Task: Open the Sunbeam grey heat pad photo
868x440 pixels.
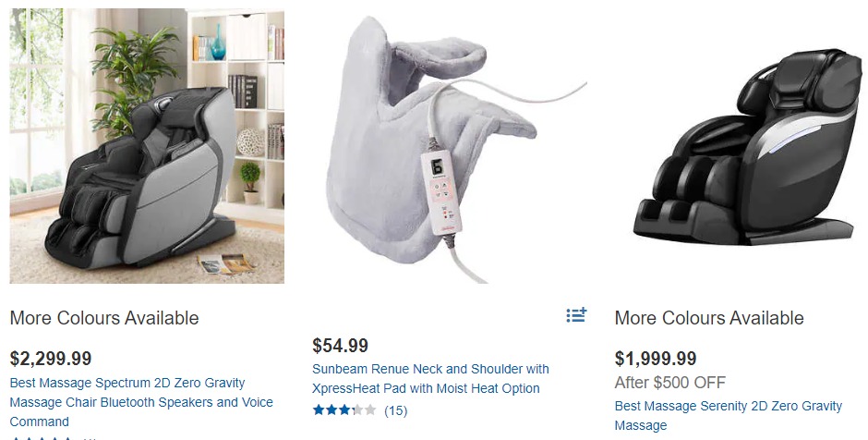Action: click(449, 146)
